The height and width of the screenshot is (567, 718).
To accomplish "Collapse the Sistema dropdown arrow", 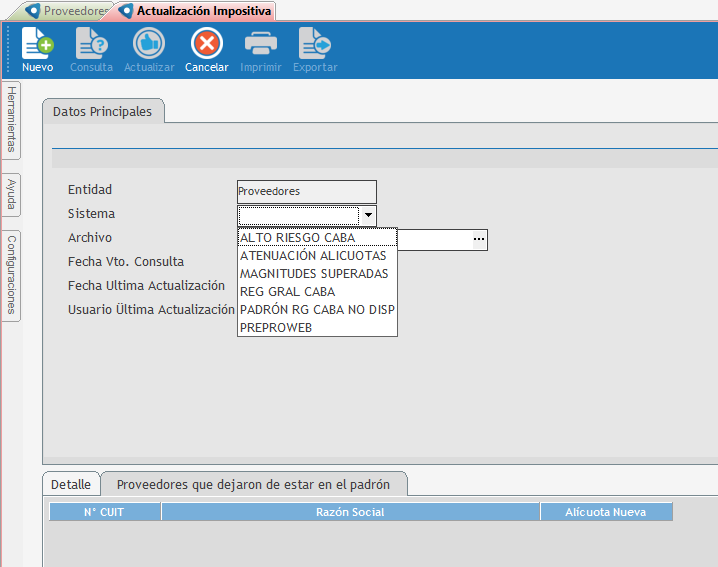I will coord(368,215).
